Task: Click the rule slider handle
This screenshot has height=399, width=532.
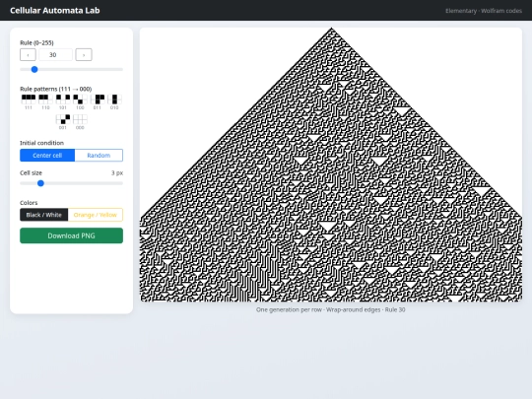Action: (34, 70)
